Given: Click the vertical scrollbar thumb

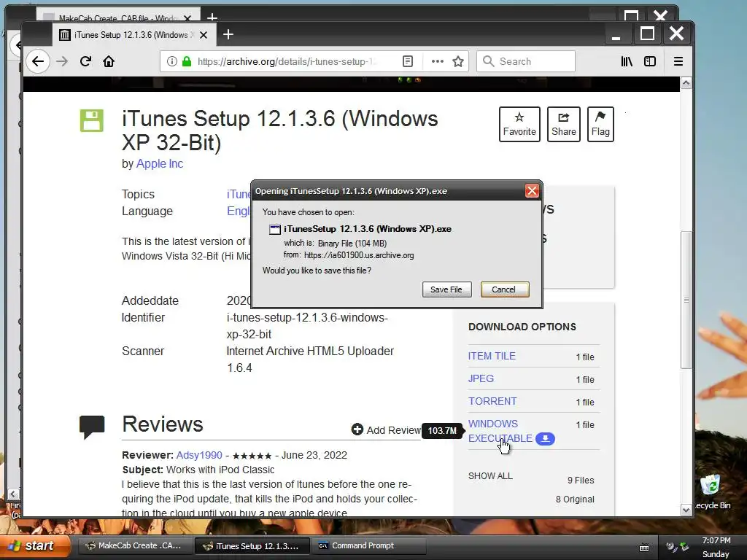Looking at the screenshot, I should 686,300.
